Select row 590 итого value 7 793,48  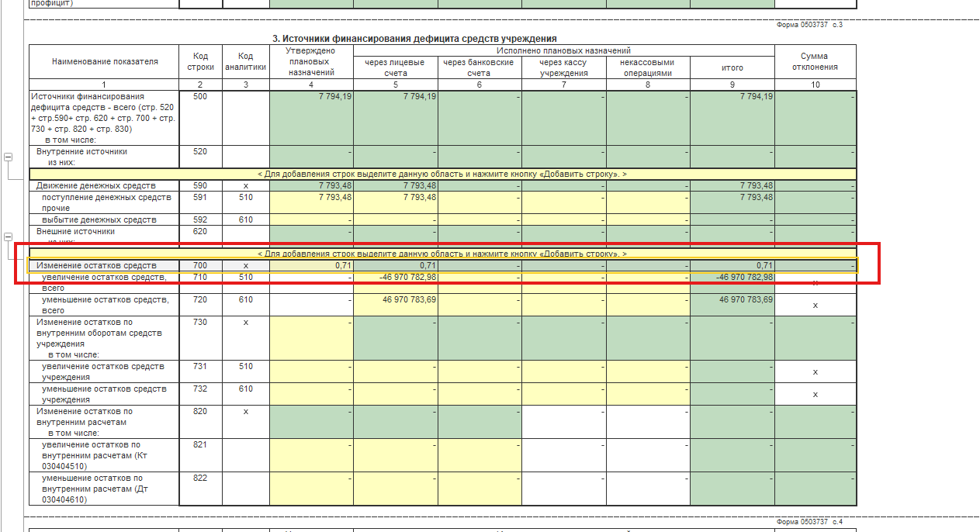732,186
